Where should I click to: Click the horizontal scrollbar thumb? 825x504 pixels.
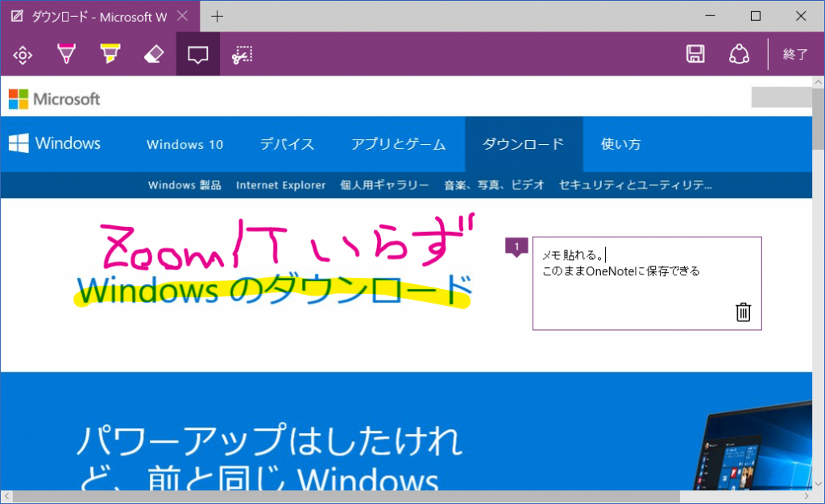point(346,497)
